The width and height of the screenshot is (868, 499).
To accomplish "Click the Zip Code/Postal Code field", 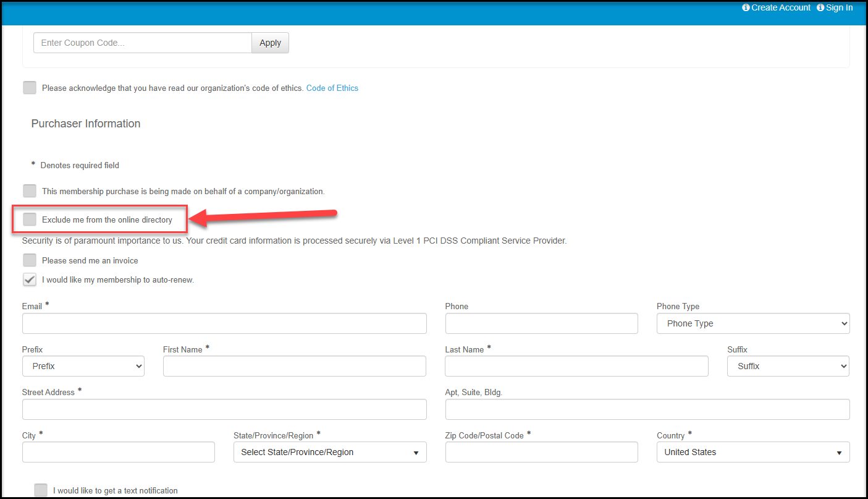I will click(541, 452).
